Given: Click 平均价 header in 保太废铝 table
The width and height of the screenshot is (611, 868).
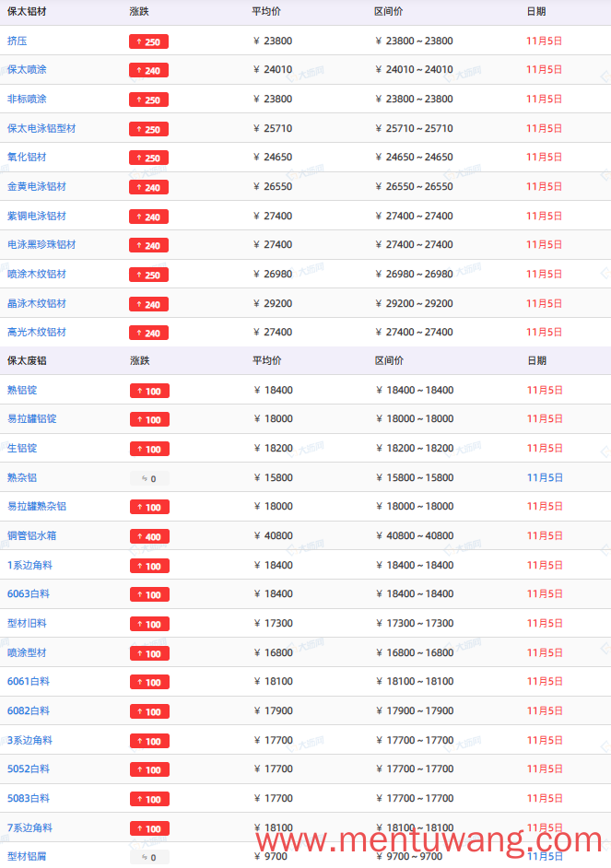Looking at the screenshot, I should 266,361.
